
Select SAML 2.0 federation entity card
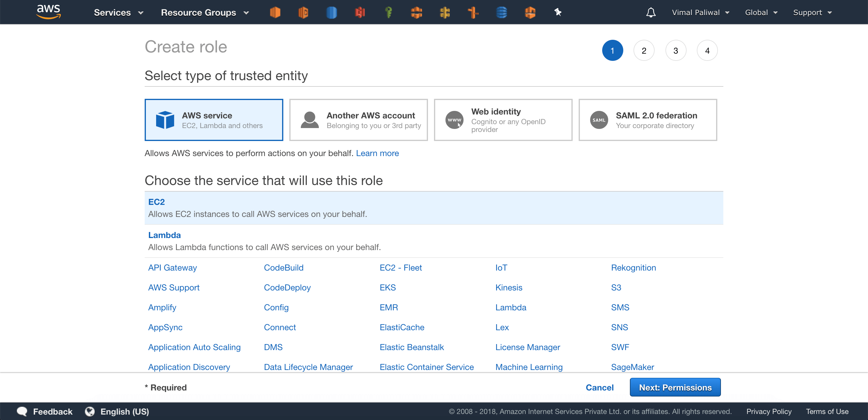coord(647,120)
